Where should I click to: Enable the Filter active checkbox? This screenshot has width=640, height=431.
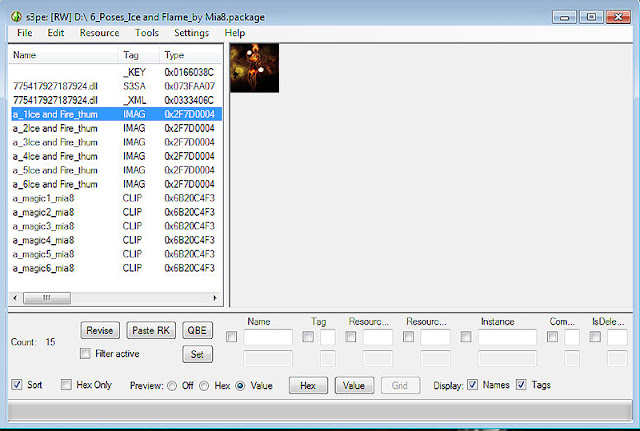(x=85, y=353)
